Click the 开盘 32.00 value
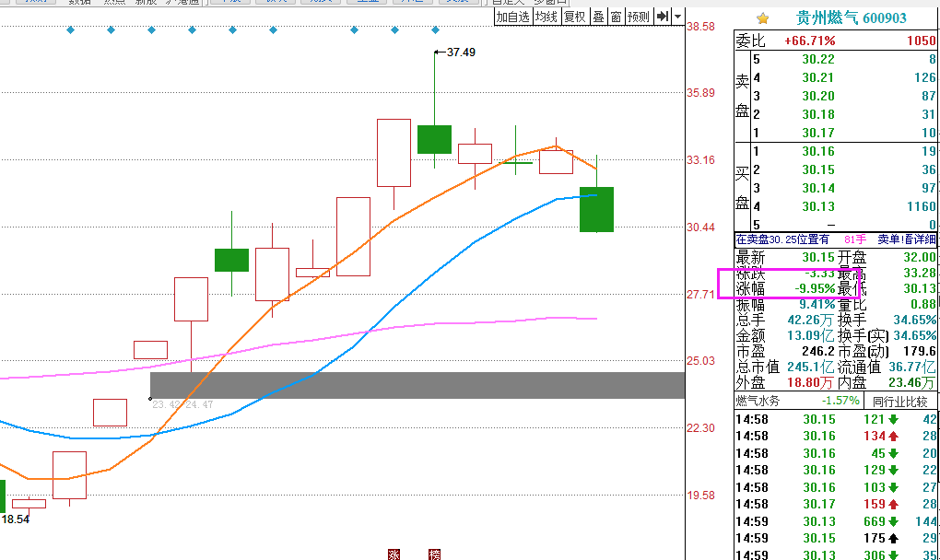The height and width of the screenshot is (560, 940). click(920, 258)
